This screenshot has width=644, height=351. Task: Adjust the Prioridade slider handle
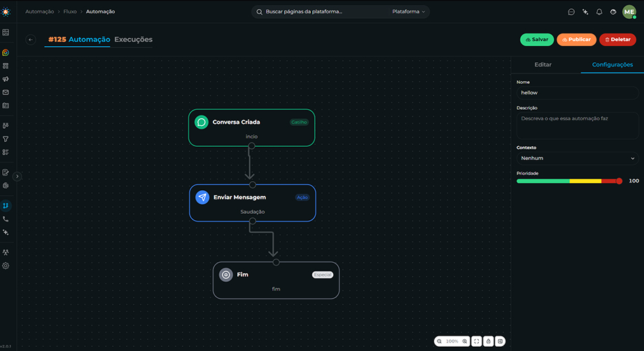[619, 181]
